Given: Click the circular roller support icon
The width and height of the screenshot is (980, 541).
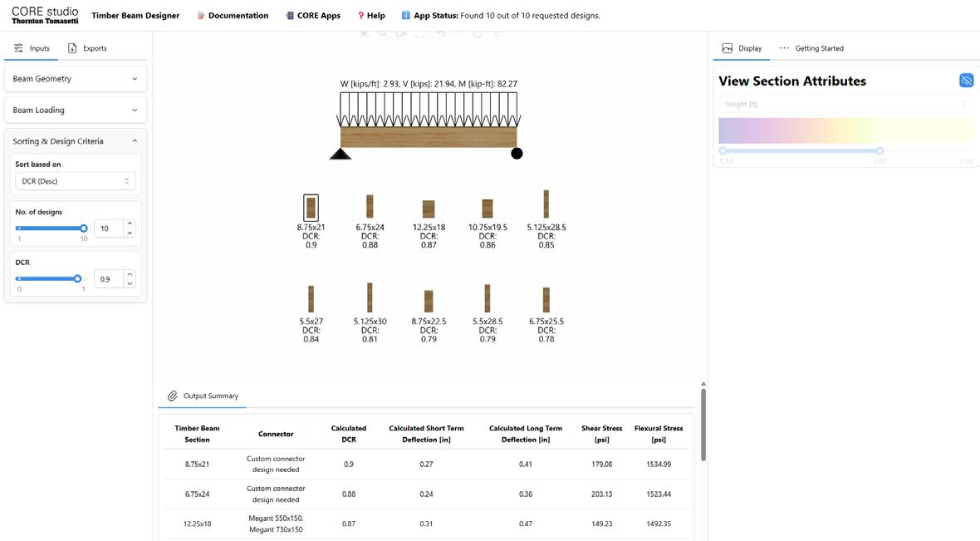Looking at the screenshot, I should tap(517, 154).
